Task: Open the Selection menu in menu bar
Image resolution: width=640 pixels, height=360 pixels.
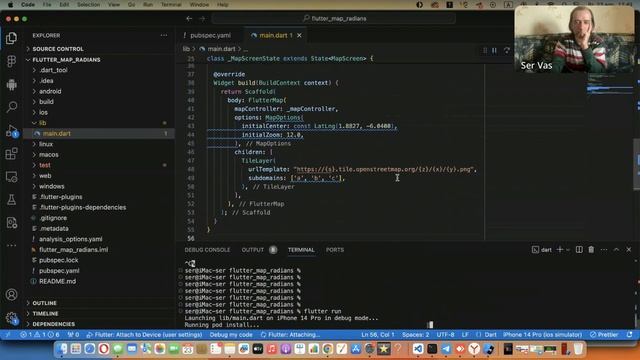Action: (x=88, y=4)
